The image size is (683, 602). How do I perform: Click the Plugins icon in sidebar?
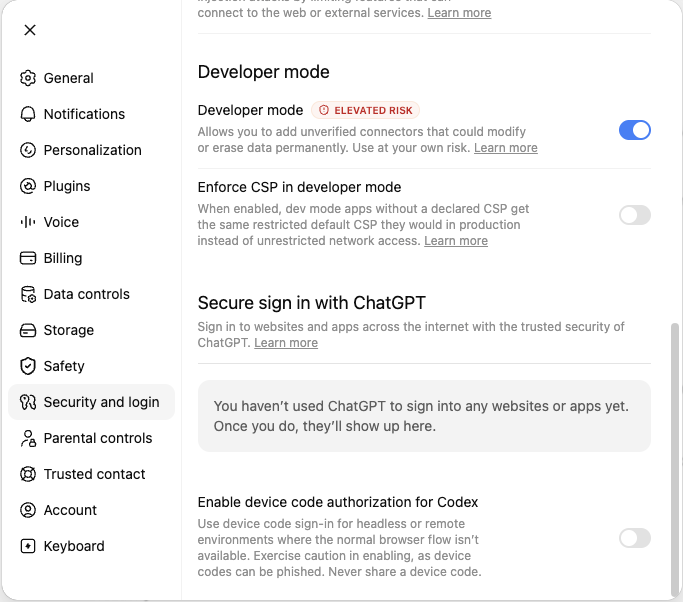tap(28, 186)
